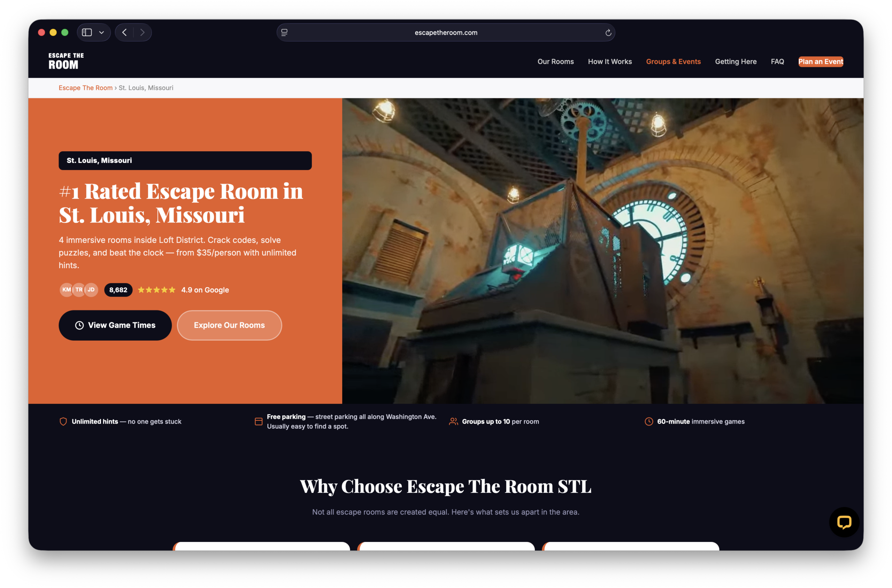The height and width of the screenshot is (588, 892).
Task: Click the View Game Times button
Action: pyautogui.click(x=115, y=325)
